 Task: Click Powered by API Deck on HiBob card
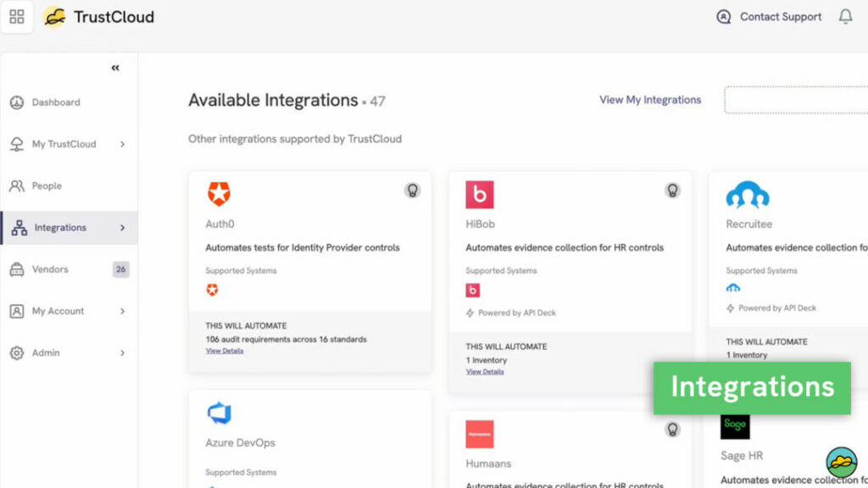[x=511, y=313]
